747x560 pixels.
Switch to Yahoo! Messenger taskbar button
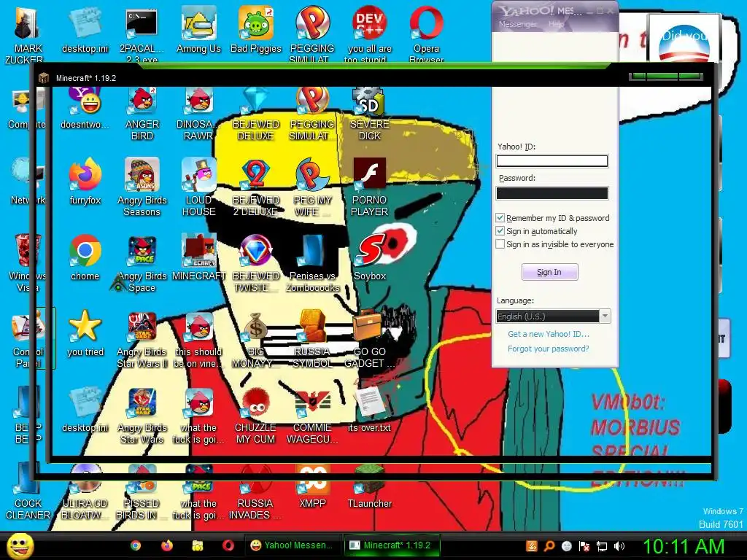[292, 545]
